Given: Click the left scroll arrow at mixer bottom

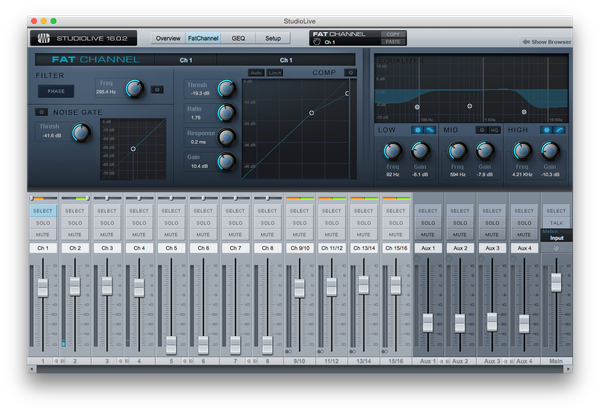Looking at the screenshot, I should 33,369.
